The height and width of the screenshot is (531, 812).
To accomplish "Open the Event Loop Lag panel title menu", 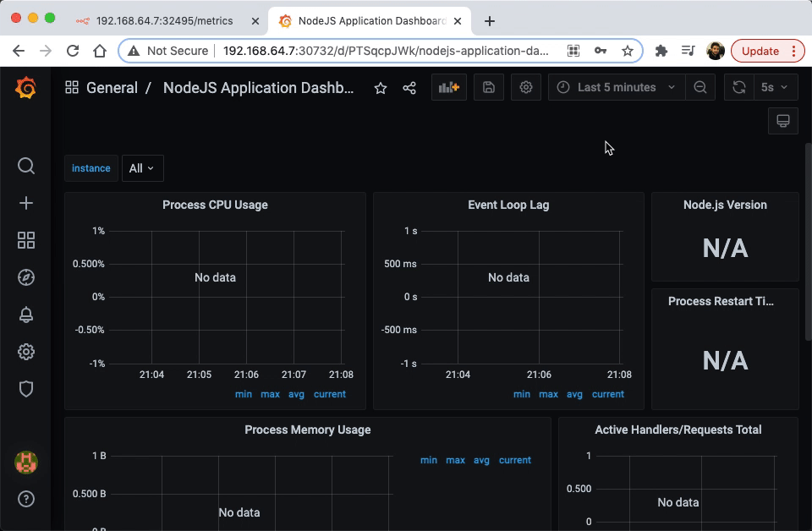I will pyautogui.click(x=508, y=205).
